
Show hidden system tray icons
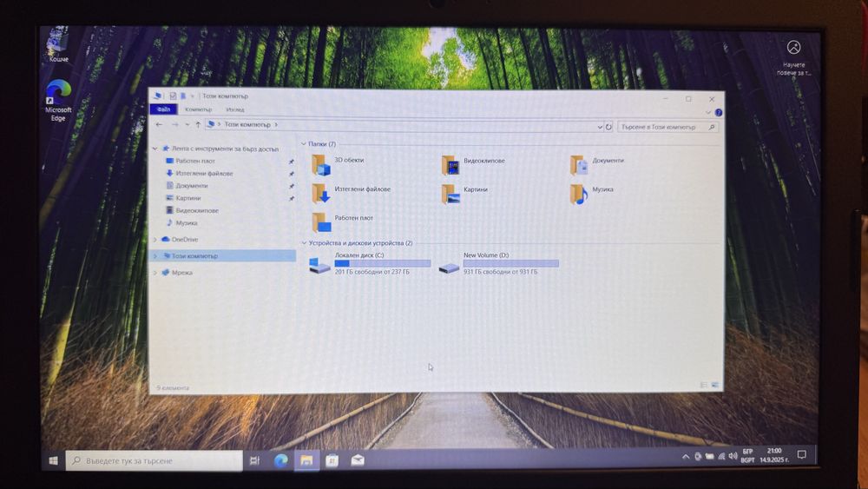tap(686, 457)
